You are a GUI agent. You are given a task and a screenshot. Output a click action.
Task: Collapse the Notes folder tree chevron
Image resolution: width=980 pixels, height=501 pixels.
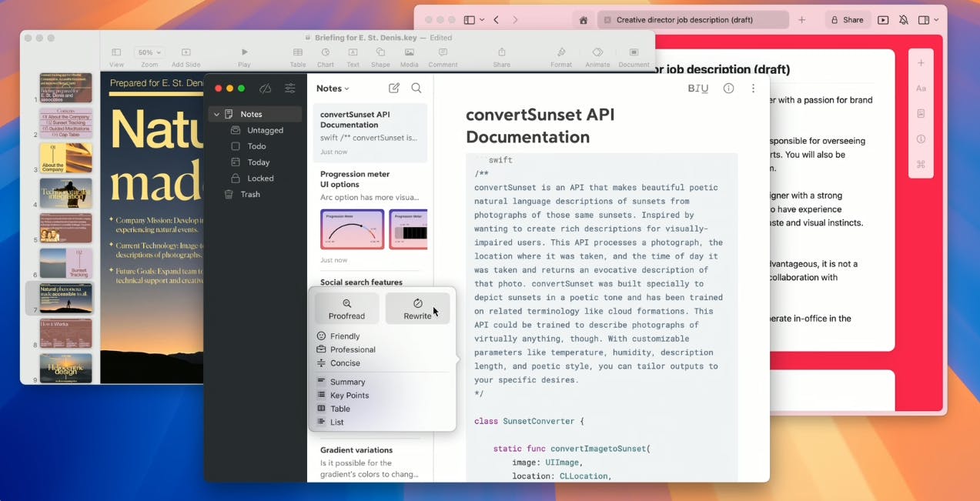click(x=216, y=115)
